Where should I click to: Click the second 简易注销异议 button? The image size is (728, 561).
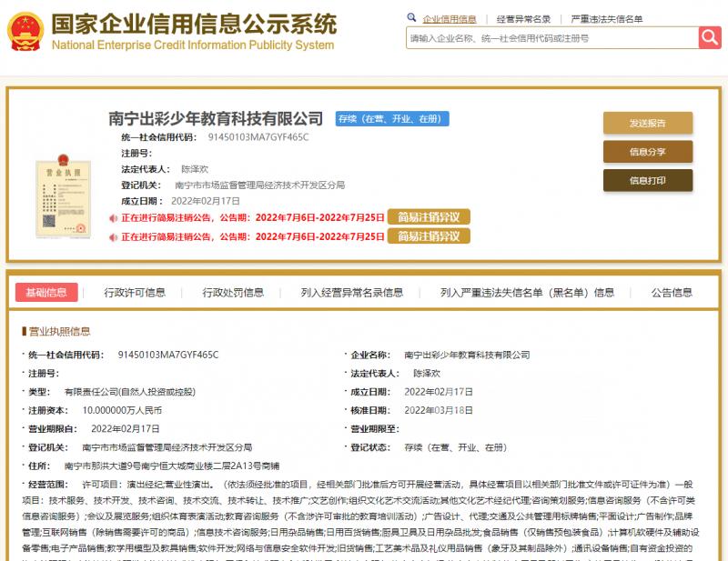coord(429,236)
